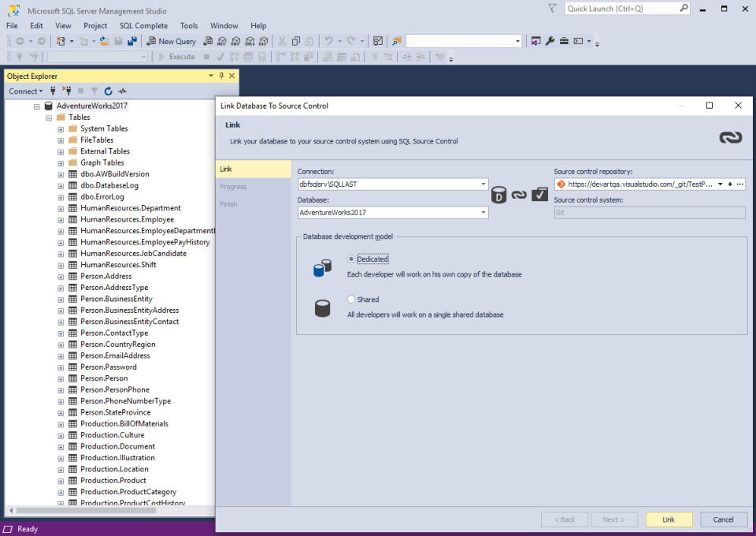
Task: Select the Graph Tables folder
Action: [x=102, y=162]
